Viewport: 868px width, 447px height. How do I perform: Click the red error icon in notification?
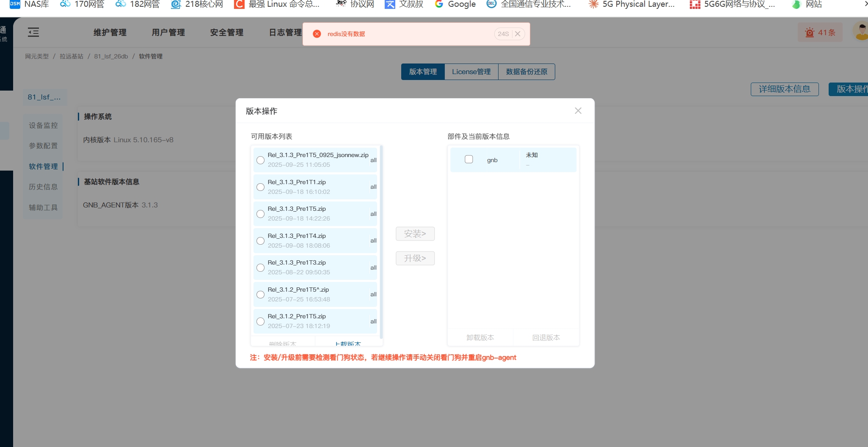[317, 34]
